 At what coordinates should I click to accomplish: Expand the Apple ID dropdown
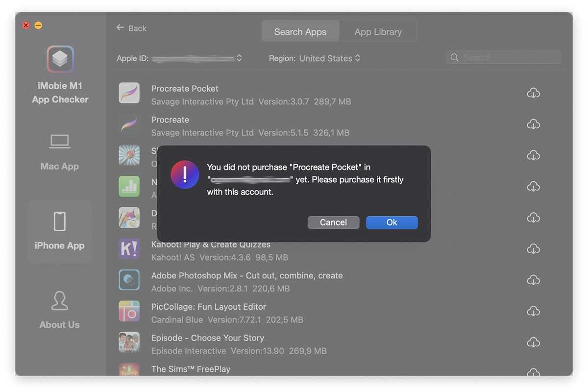pos(239,58)
